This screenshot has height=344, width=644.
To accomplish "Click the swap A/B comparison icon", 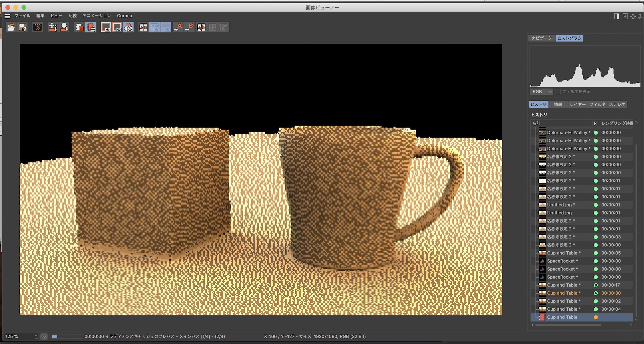I will coord(201,28).
